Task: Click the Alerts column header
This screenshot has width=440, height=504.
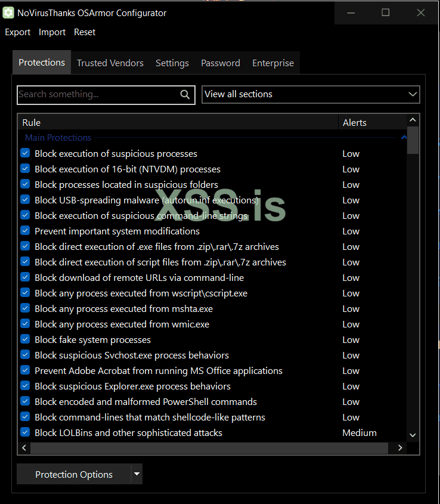Action: (x=373, y=122)
